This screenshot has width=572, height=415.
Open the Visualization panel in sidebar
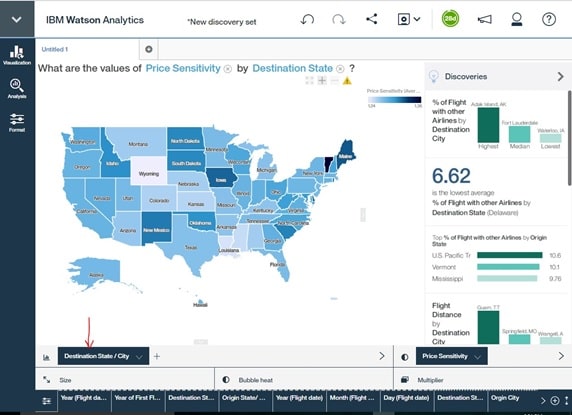17,55
